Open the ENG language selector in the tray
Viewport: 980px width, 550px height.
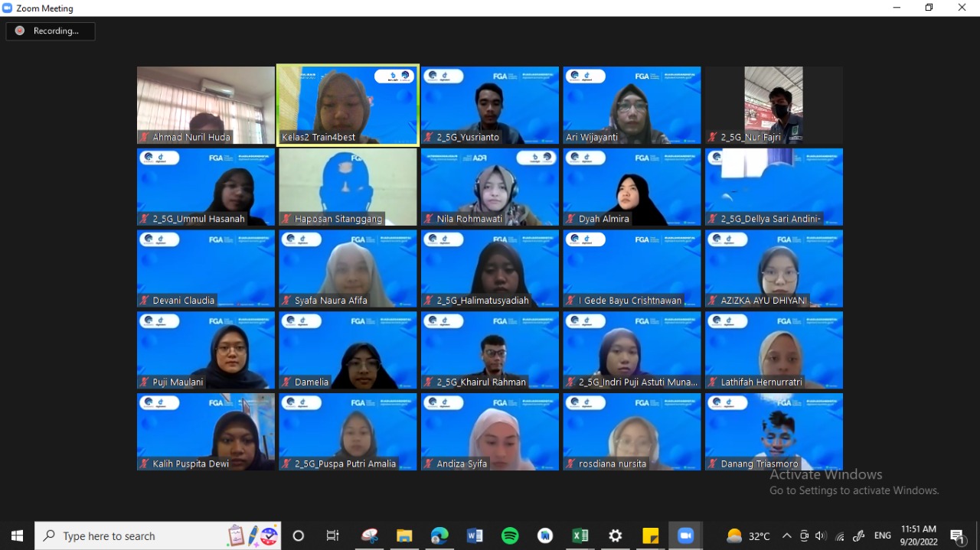click(882, 535)
